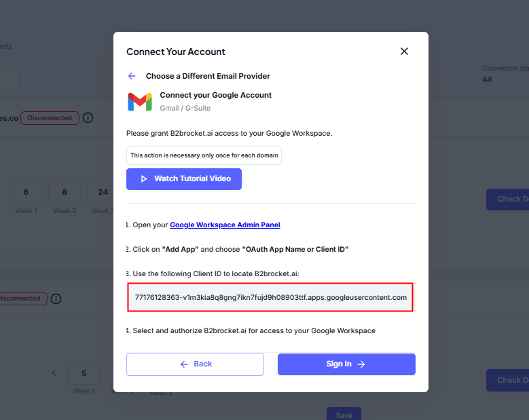Close the Connect Your Account dialog
The height and width of the screenshot is (420, 529).
(x=404, y=52)
